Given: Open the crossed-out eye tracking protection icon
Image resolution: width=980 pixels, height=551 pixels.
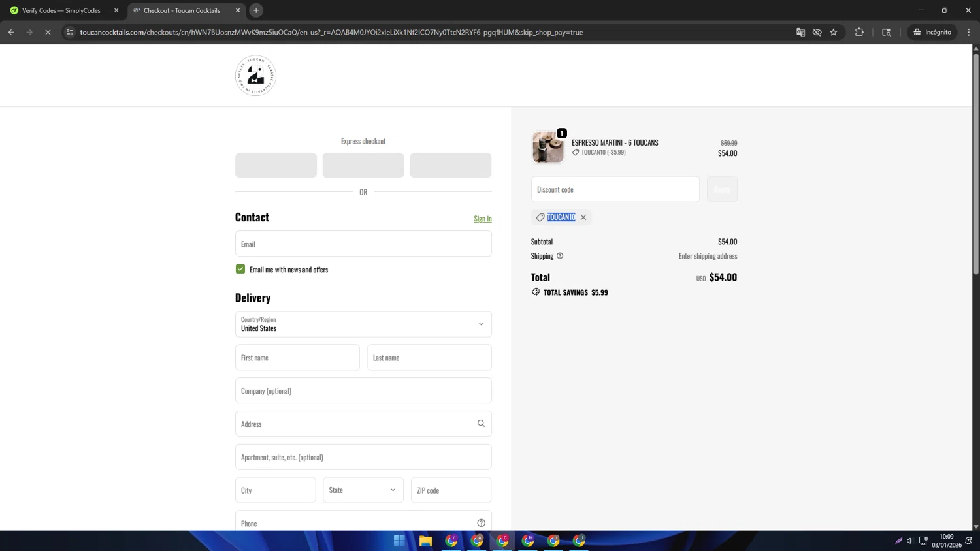Looking at the screenshot, I should 817,32.
